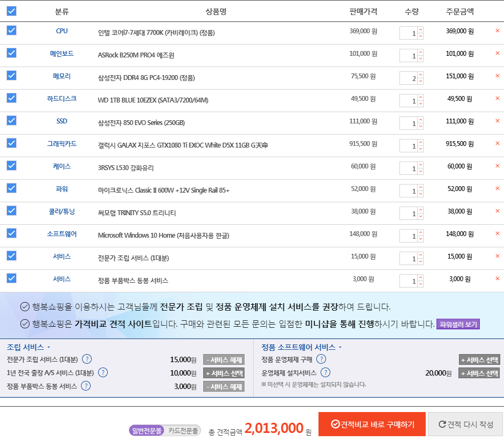Viewport: 504px width, 441px height.
Task: Open the 소프트웨어 category link
Action: point(62,234)
